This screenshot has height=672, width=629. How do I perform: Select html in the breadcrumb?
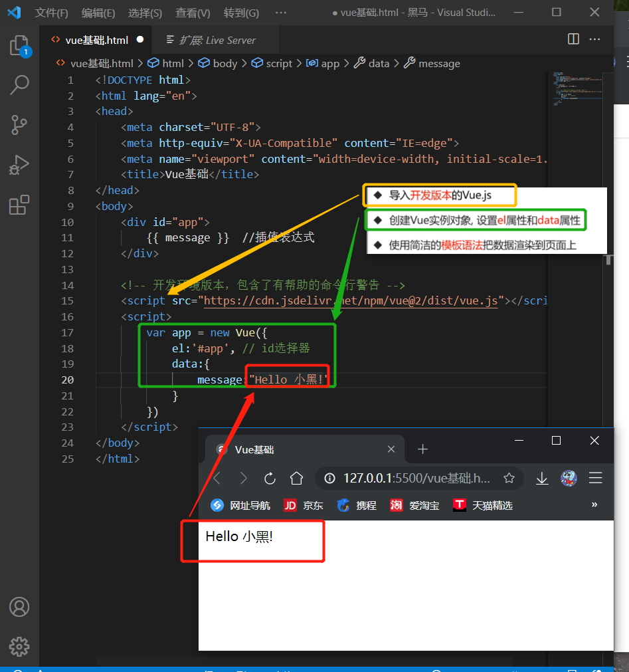[x=173, y=63]
